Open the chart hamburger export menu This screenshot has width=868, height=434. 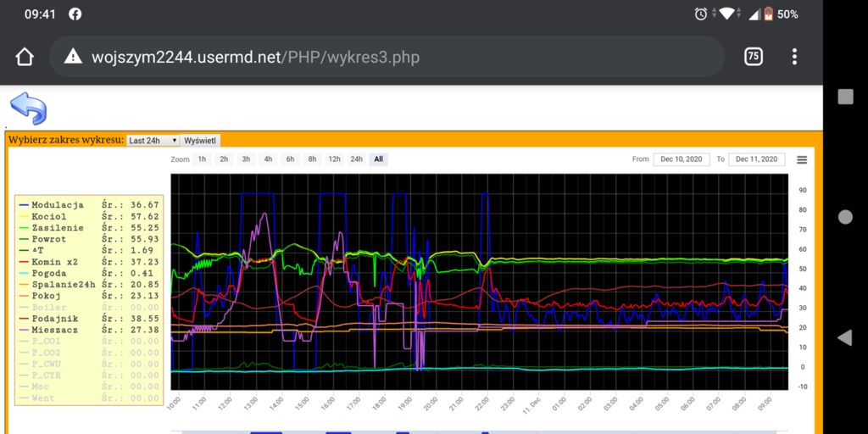point(802,159)
